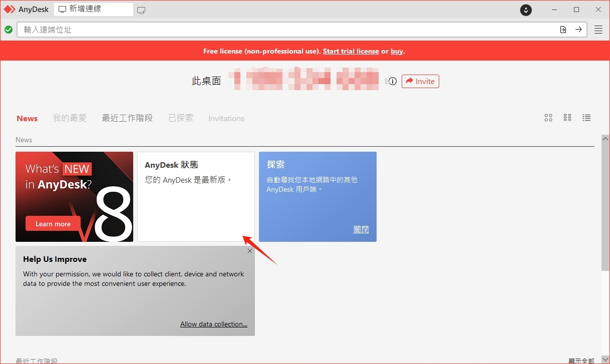610x364 pixels.
Task: Switch to the Invitations tab
Action: tap(226, 118)
